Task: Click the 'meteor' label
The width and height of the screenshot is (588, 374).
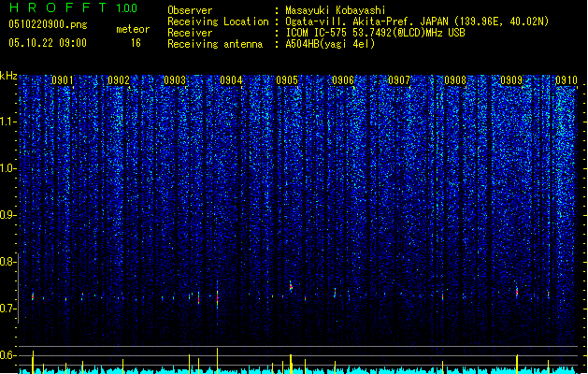Action: tap(133, 29)
